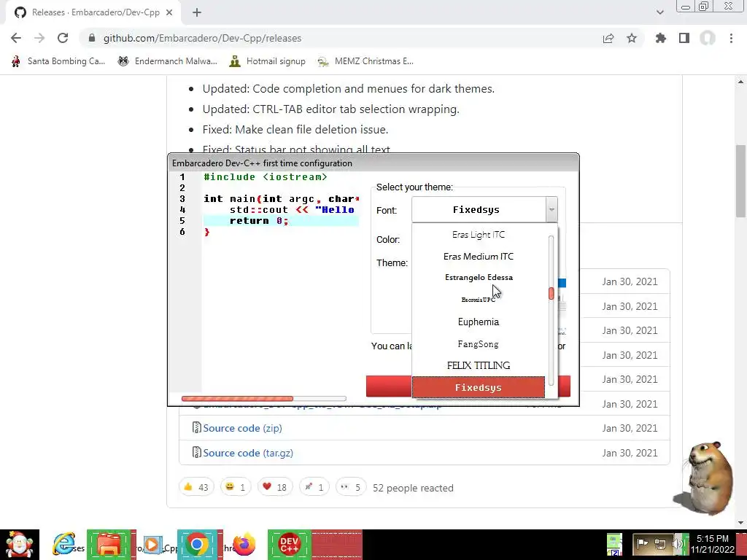Select highlighted Fixedsys in font list
This screenshot has height=560, width=747.
tap(479, 387)
